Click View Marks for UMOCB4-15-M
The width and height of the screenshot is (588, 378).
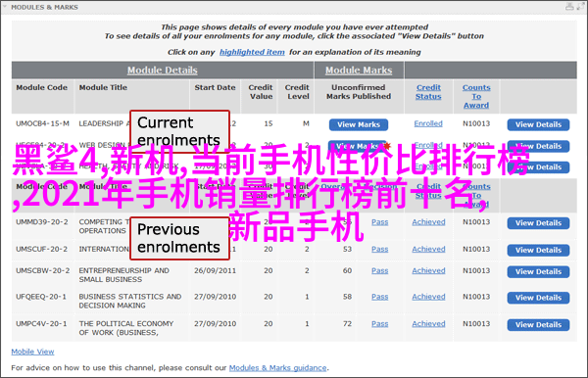(359, 124)
